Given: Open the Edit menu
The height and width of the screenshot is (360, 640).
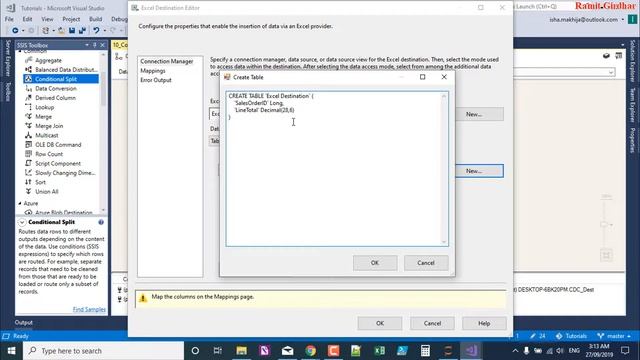Looking at the screenshot, I should click(x=27, y=19).
